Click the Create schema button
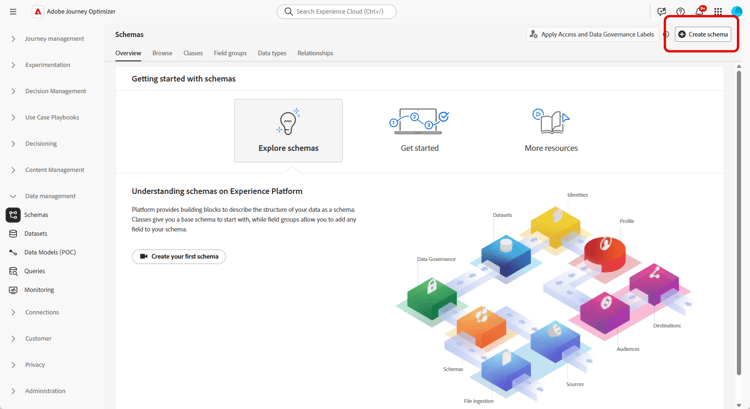 703,34
